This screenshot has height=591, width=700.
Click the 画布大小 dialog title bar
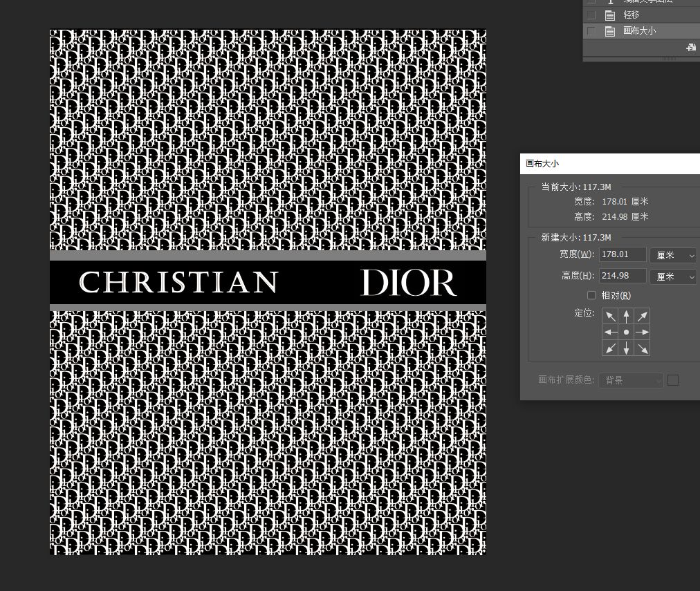click(610, 164)
